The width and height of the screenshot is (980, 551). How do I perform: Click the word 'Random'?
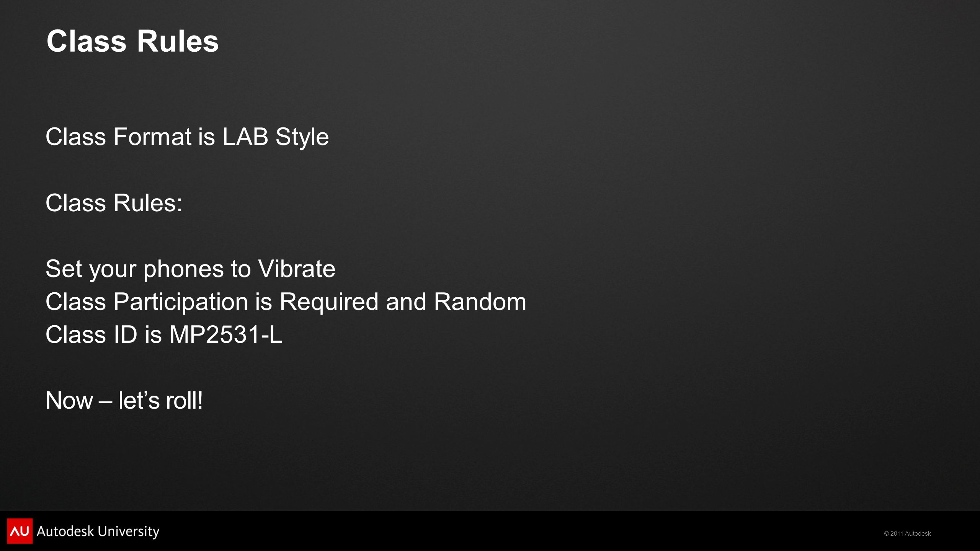[x=480, y=302]
